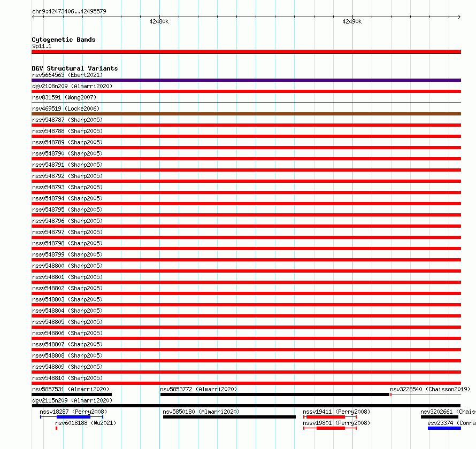Click nsv3228540 (Chaisson2019) label
Viewport: 476px width, 449px height.
[x=430, y=389]
